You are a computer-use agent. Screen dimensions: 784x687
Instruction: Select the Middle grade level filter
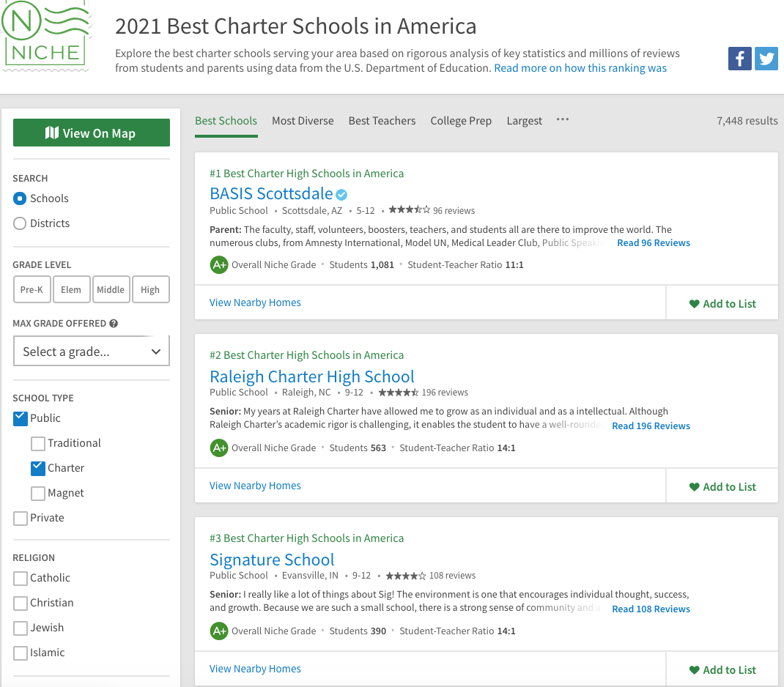pos(111,289)
